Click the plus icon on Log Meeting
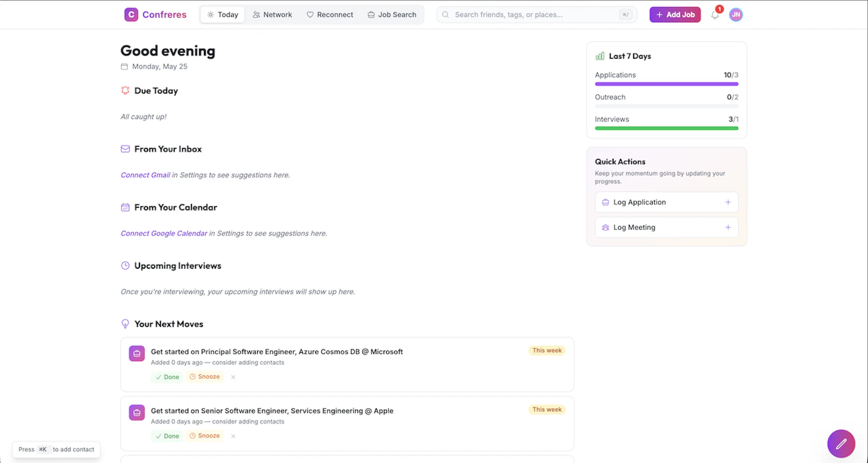Screen dimensions: 868x463 click(x=728, y=227)
